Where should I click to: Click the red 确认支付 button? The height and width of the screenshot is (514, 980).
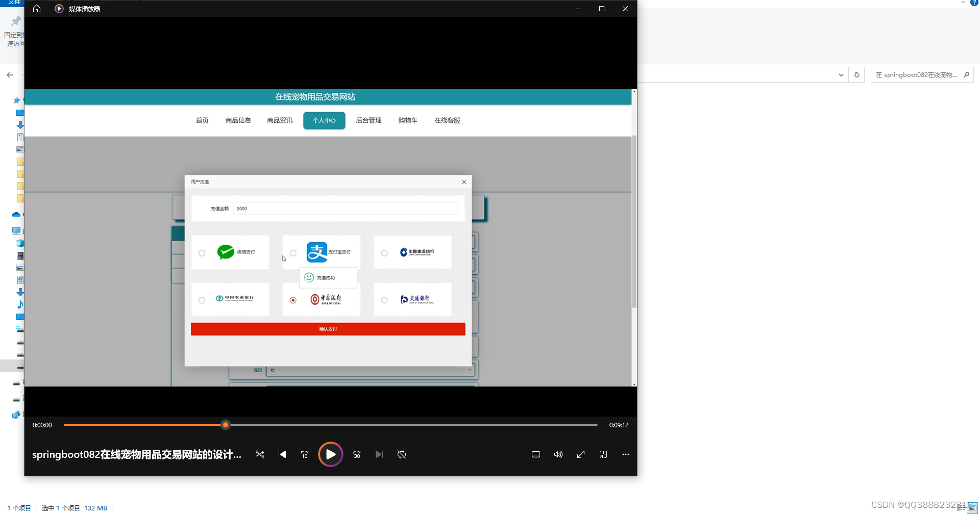(328, 329)
